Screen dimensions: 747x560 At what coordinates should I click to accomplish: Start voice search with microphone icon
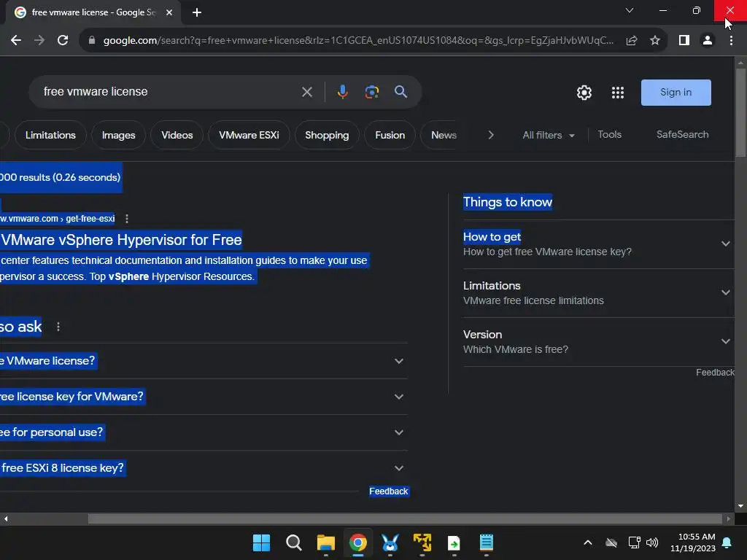(343, 92)
